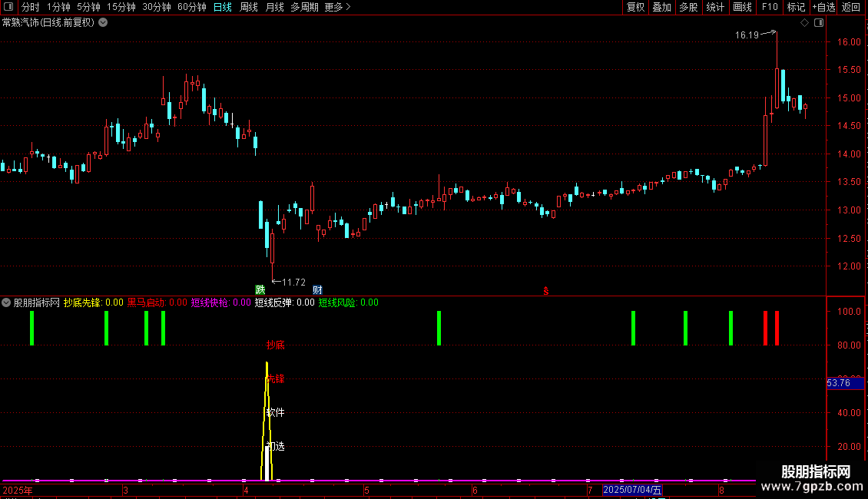868x499 pixels.
Task: Switch to 月线 monthly chart
Action: [274, 7]
